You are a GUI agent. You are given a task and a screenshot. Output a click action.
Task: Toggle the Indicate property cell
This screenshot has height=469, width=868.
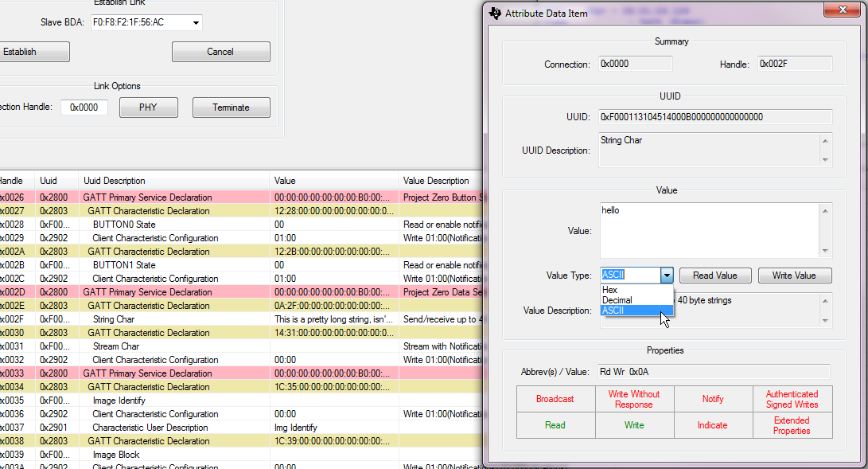point(713,425)
